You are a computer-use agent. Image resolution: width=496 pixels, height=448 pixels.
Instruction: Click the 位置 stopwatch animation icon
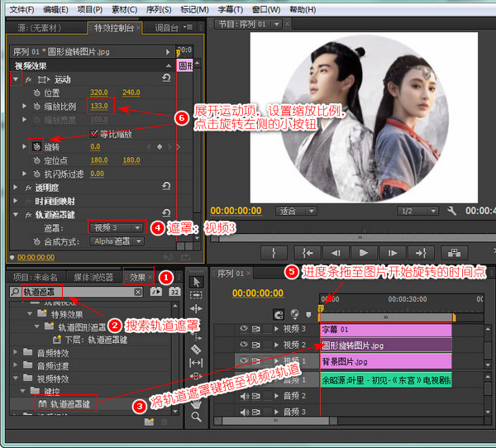click(x=37, y=93)
